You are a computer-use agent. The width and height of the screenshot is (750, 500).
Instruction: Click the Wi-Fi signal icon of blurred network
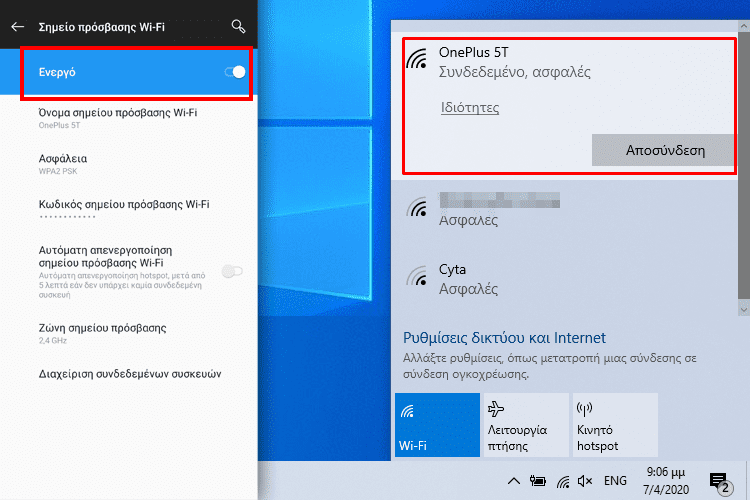click(417, 207)
